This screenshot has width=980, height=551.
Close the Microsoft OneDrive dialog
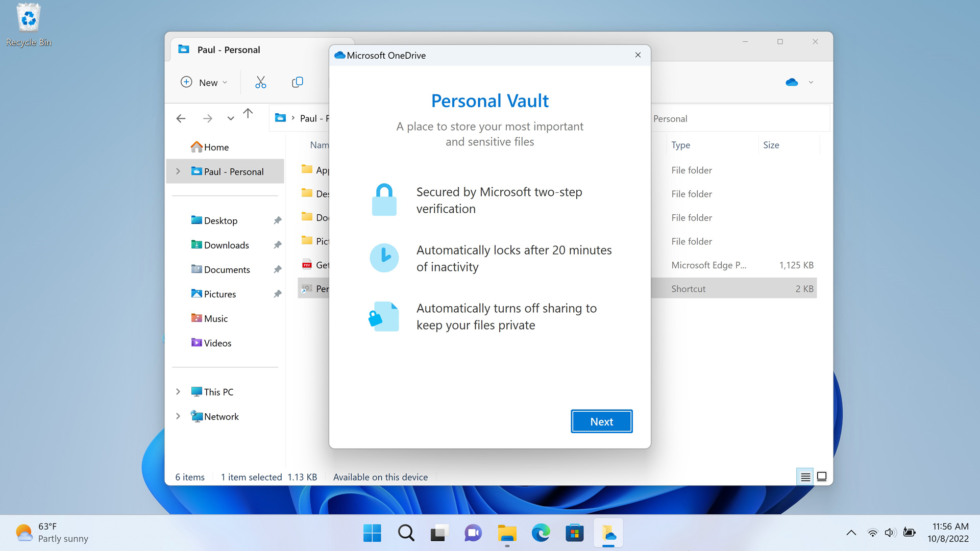638,55
